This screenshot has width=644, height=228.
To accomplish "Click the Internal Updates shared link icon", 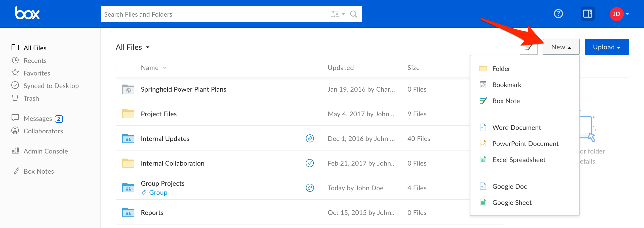I will pyautogui.click(x=310, y=138).
